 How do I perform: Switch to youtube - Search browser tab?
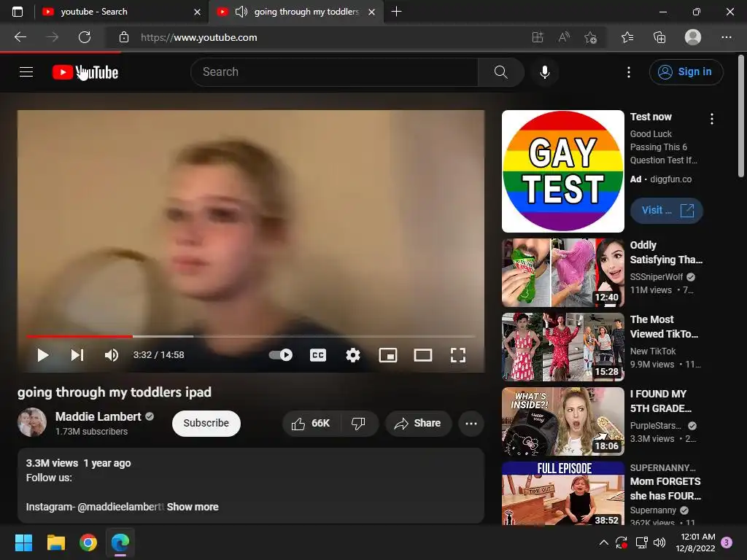pos(122,12)
